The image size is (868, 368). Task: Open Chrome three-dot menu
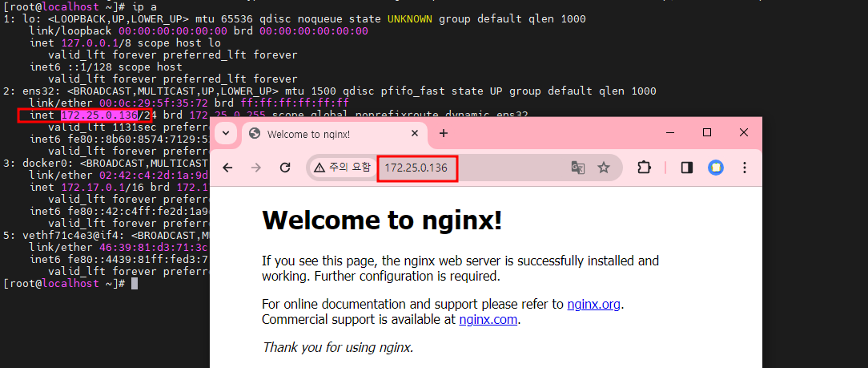745,168
